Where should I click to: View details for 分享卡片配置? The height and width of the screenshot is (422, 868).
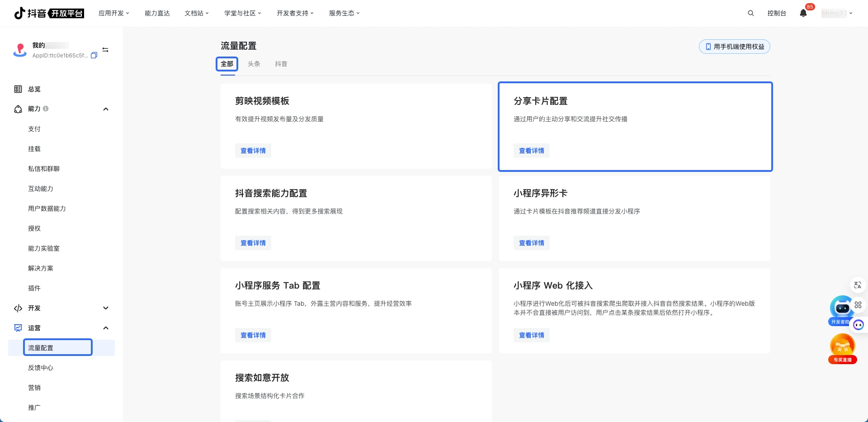(532, 151)
